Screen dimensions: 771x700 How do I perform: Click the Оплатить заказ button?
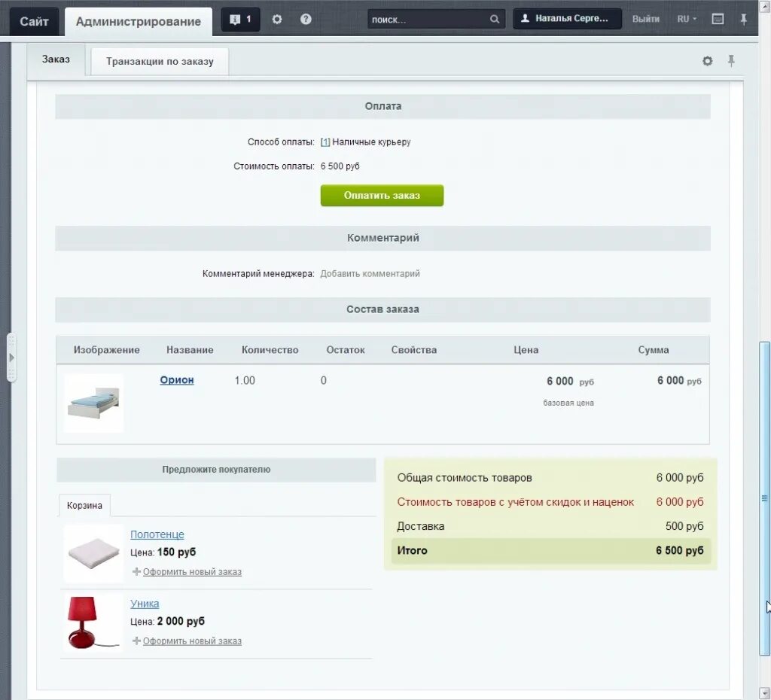click(x=382, y=196)
